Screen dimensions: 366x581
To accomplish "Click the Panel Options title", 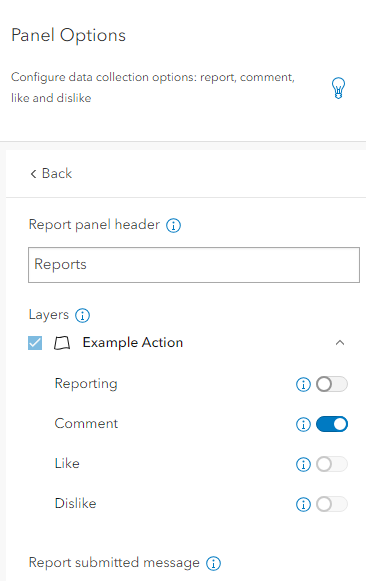I will pos(69,36).
